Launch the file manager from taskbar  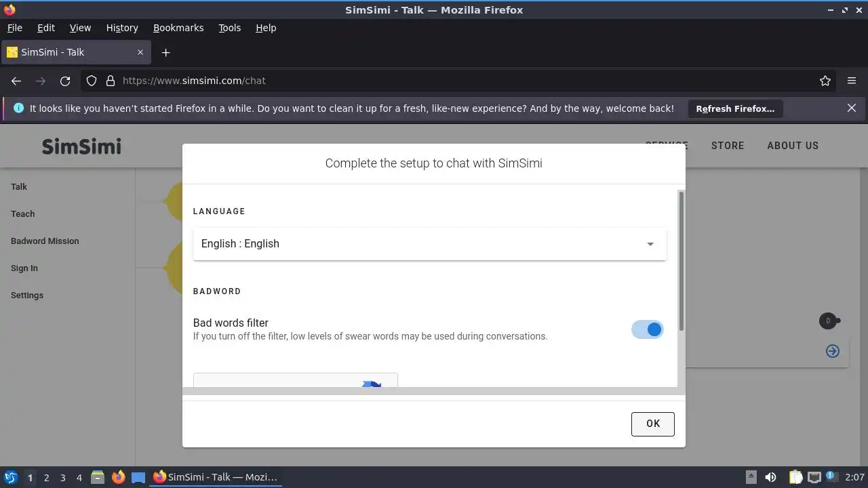pos(98,477)
